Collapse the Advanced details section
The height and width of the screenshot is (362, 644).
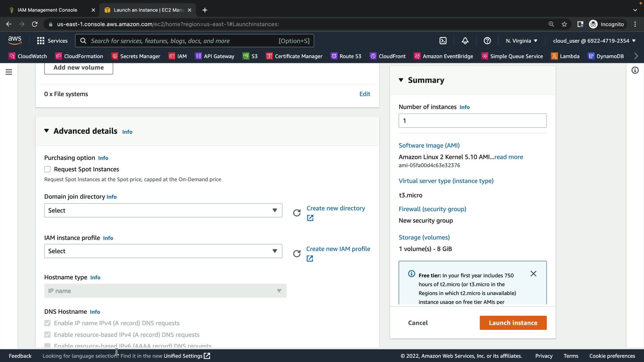(47, 131)
